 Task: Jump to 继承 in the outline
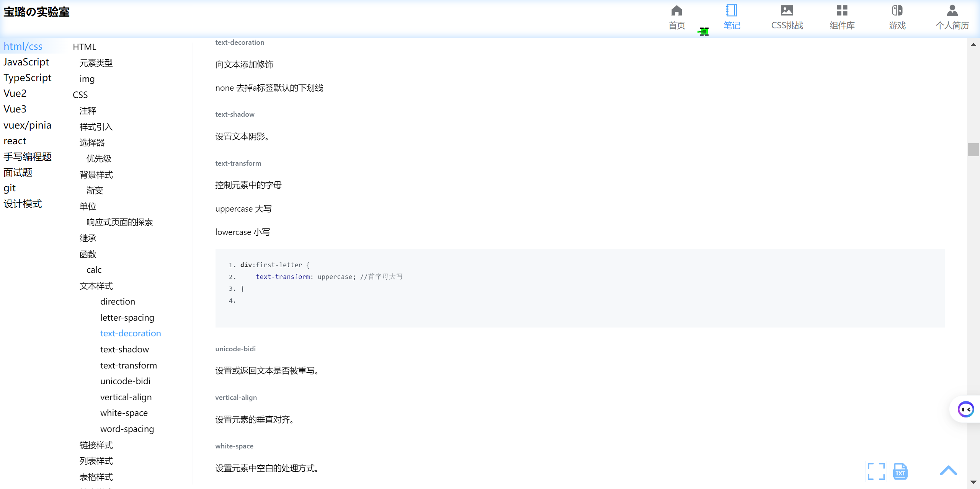coord(88,238)
